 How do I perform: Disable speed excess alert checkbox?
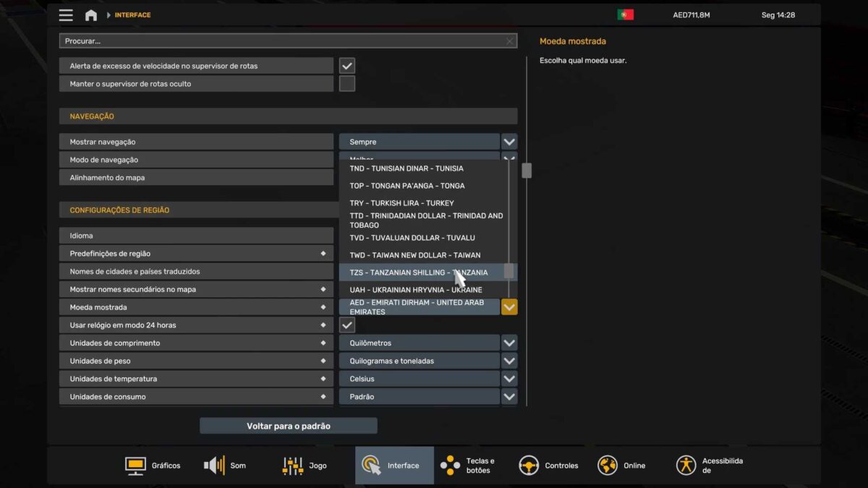(347, 66)
